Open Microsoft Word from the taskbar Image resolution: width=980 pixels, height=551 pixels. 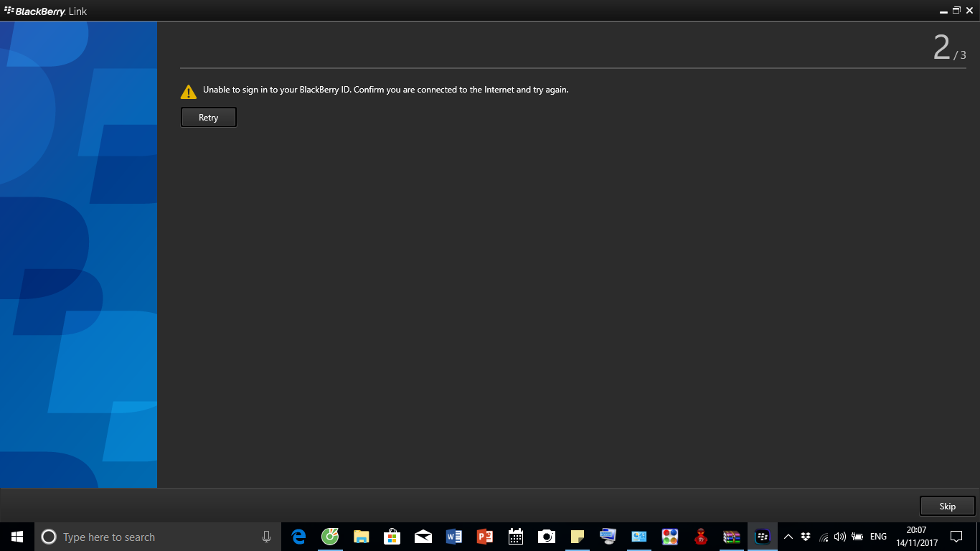coord(454,537)
